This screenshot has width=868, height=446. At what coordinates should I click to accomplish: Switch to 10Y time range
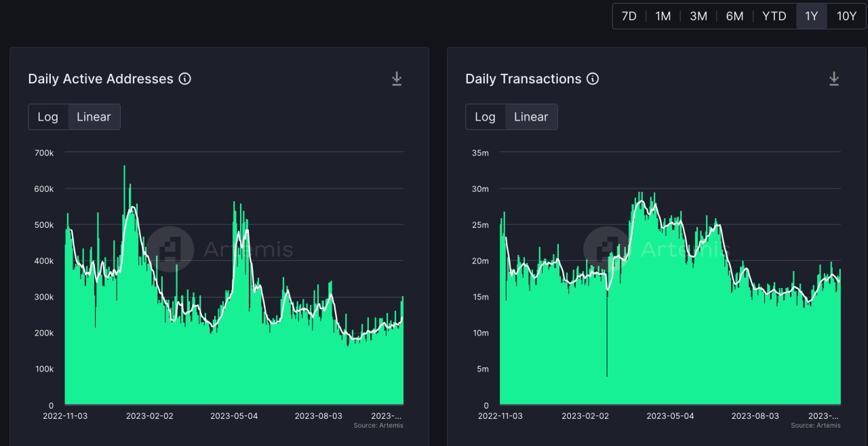(846, 16)
